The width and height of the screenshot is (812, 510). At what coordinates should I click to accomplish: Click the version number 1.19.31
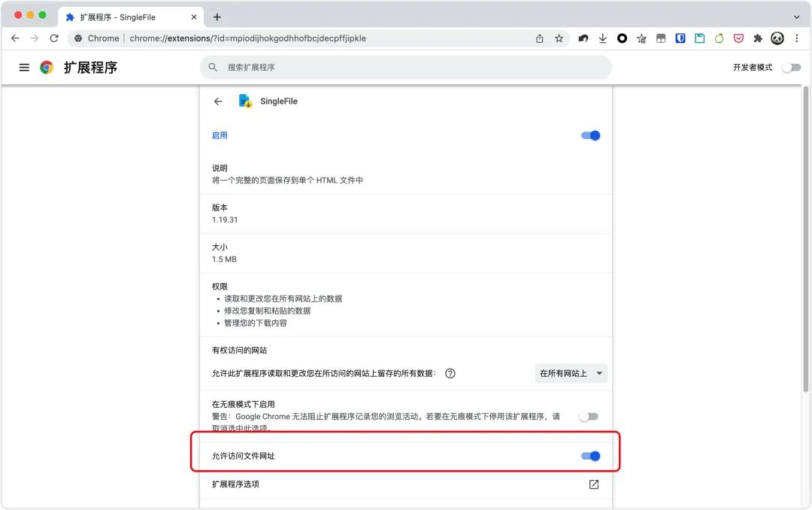click(225, 220)
